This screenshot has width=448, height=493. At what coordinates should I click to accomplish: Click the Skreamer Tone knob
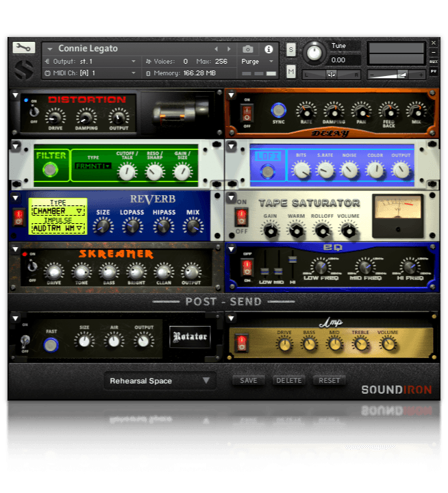pyautogui.click(x=81, y=272)
